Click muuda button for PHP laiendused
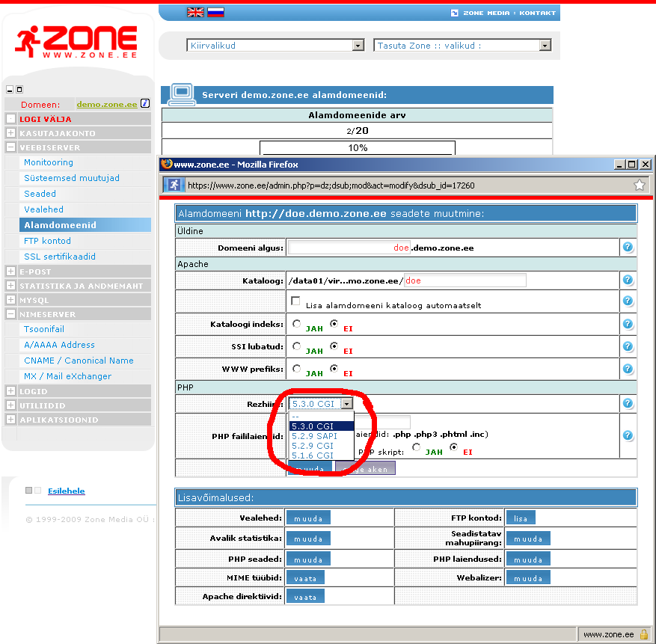656x644 pixels. point(528,559)
